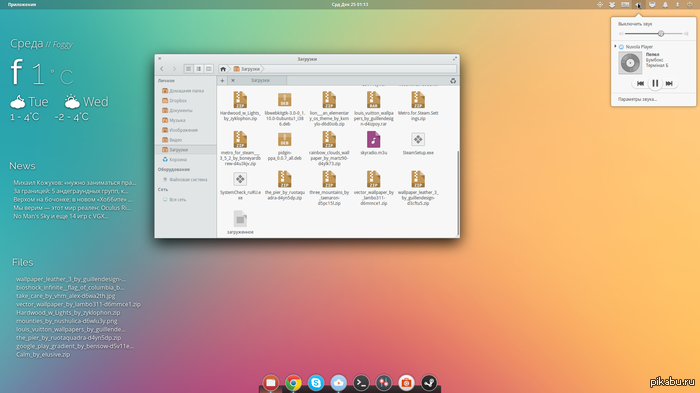Launch Steam from the dock
This screenshot has width=700, height=393.
(429, 383)
